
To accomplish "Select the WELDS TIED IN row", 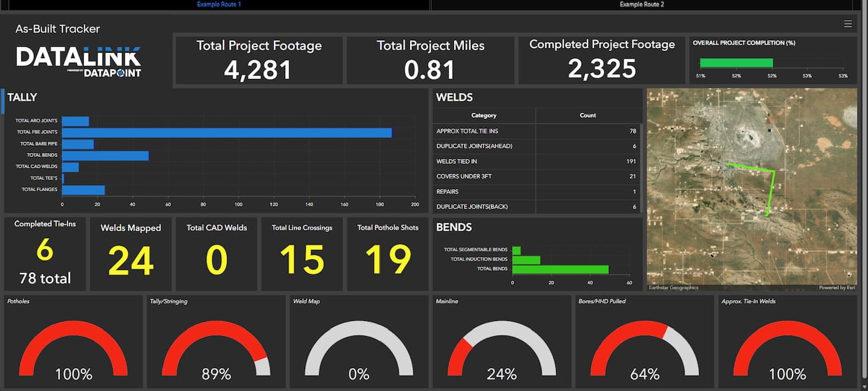I will pos(537,162).
